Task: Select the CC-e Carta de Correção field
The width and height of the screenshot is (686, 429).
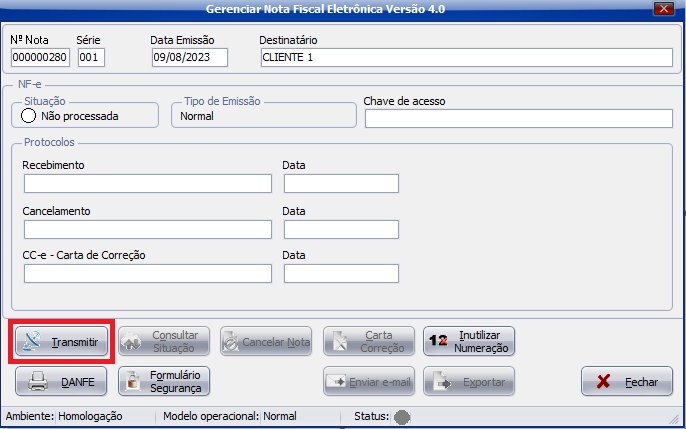Action: tap(148, 274)
